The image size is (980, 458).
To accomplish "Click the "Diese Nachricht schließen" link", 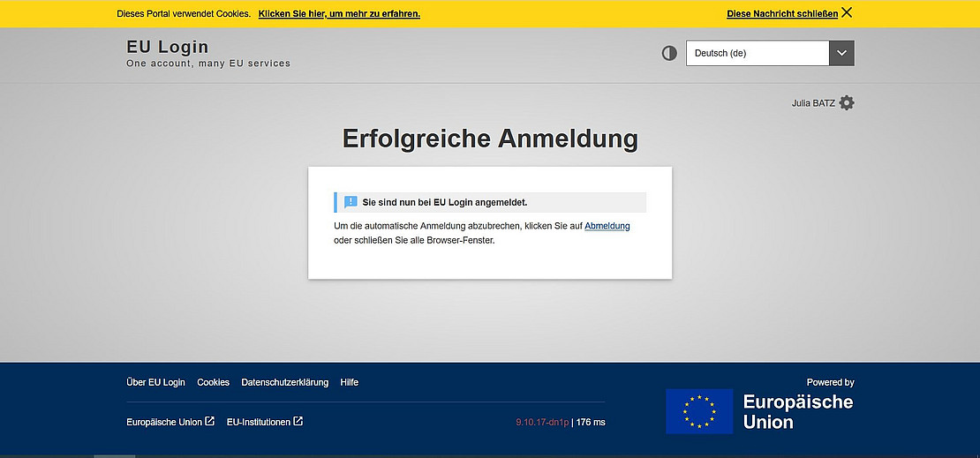I will (x=782, y=14).
